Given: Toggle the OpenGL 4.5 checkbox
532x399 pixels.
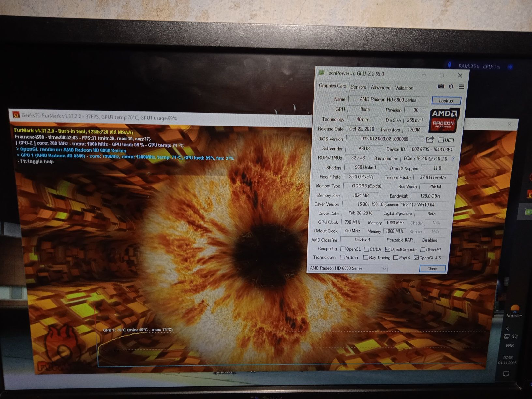Looking at the screenshot, I should (x=416, y=258).
